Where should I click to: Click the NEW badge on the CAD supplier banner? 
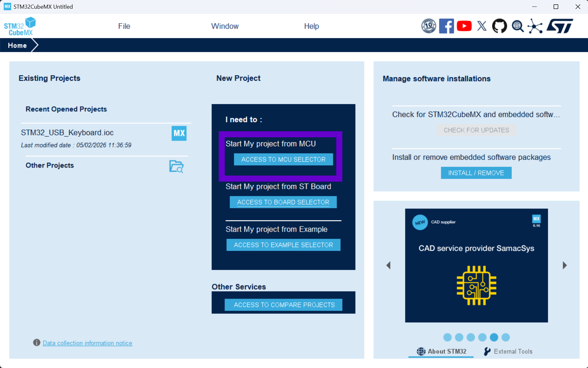click(x=420, y=222)
